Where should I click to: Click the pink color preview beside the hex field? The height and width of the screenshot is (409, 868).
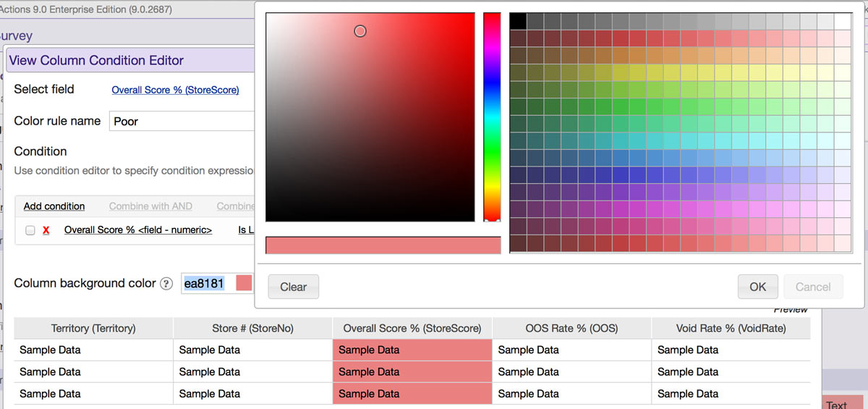coord(244,284)
